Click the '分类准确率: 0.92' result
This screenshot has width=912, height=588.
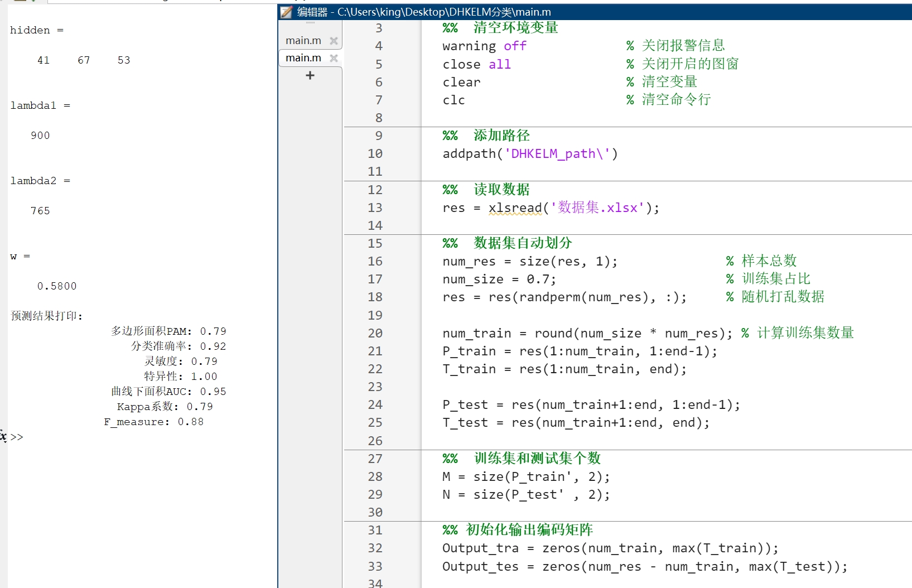pos(178,346)
